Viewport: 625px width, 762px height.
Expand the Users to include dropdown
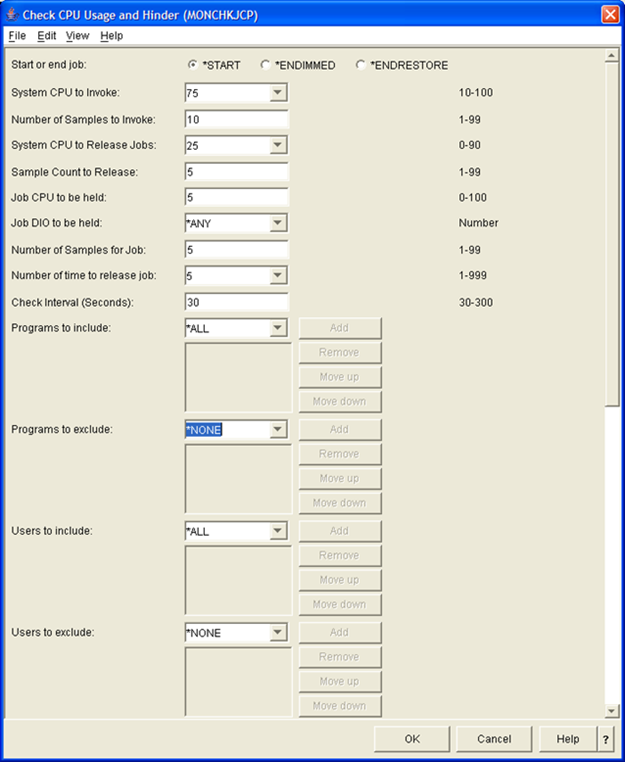click(x=278, y=531)
